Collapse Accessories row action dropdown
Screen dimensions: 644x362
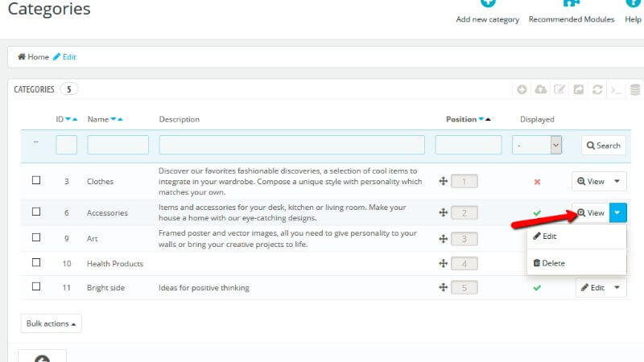point(617,212)
